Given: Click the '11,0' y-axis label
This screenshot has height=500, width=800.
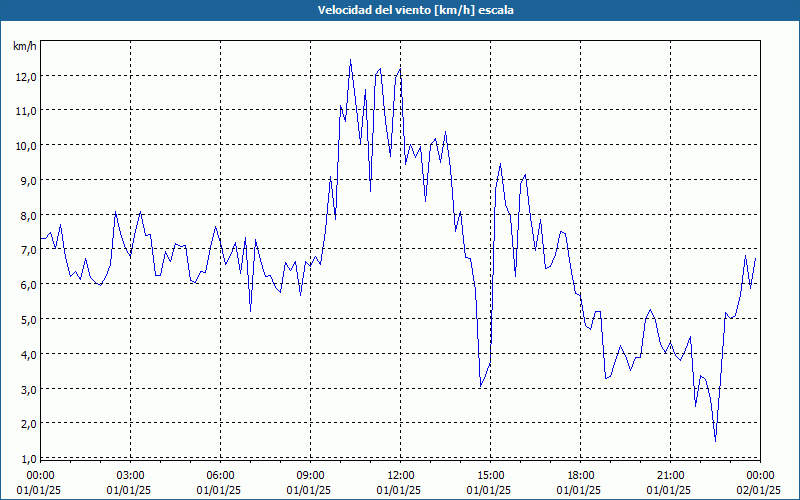Looking at the screenshot, I should tap(26, 111).
